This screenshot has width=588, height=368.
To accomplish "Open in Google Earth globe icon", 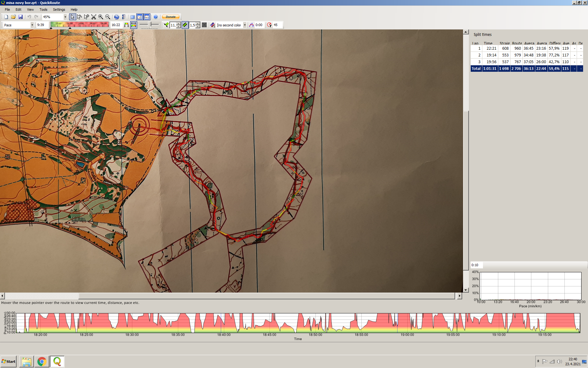I will (117, 17).
